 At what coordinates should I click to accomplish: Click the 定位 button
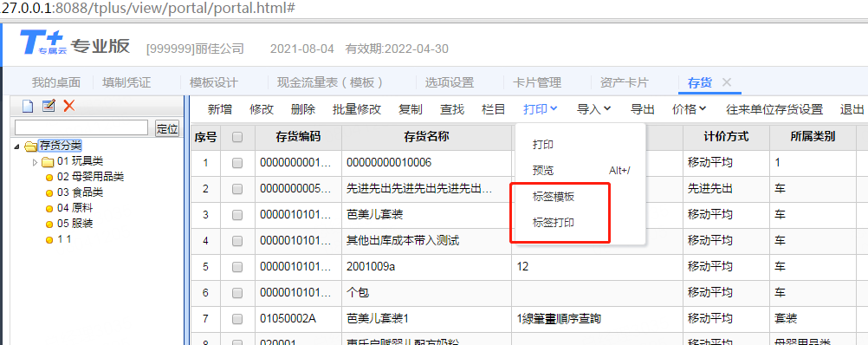(x=167, y=128)
